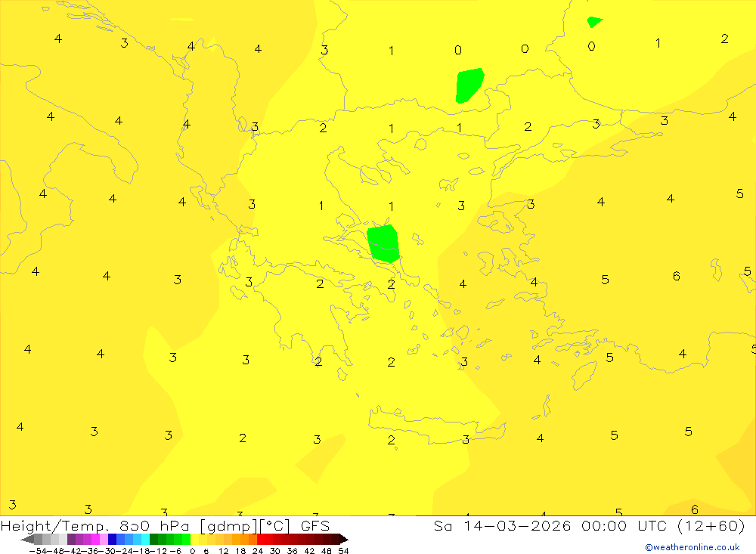This screenshot has width=756, height=554.
Task: Pick the cyan legend swatch
Action: click(145, 539)
